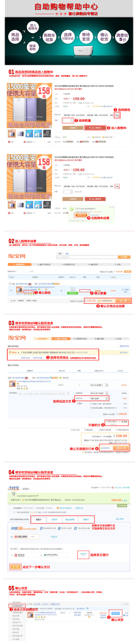138x644 pixels.
Task: Tick the 购买退货运费险 checkbox
Action: click(91, 408)
